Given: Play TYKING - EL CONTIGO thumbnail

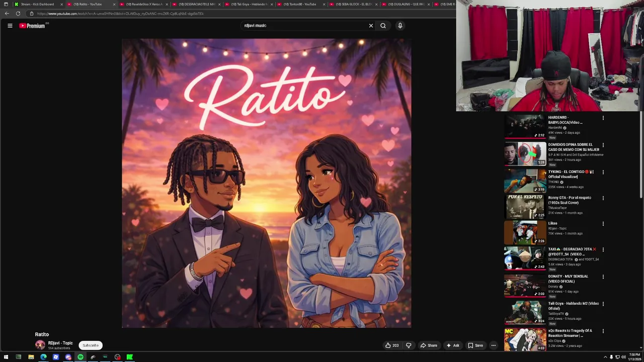Looking at the screenshot, I should (x=525, y=181).
